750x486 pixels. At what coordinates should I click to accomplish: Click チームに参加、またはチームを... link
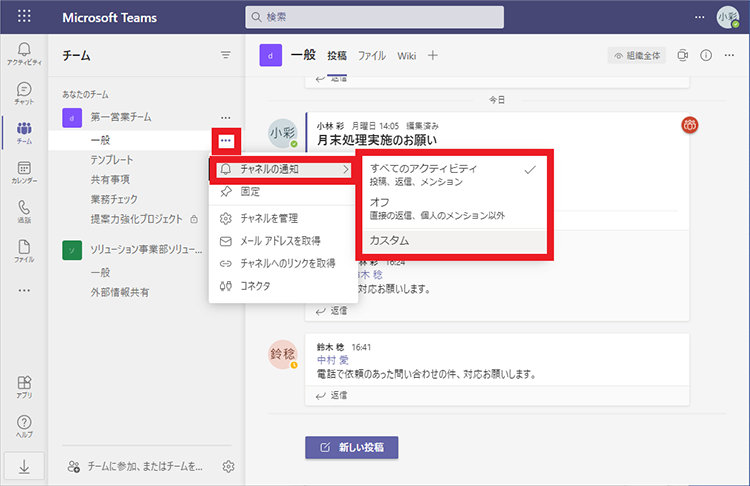(x=145, y=466)
